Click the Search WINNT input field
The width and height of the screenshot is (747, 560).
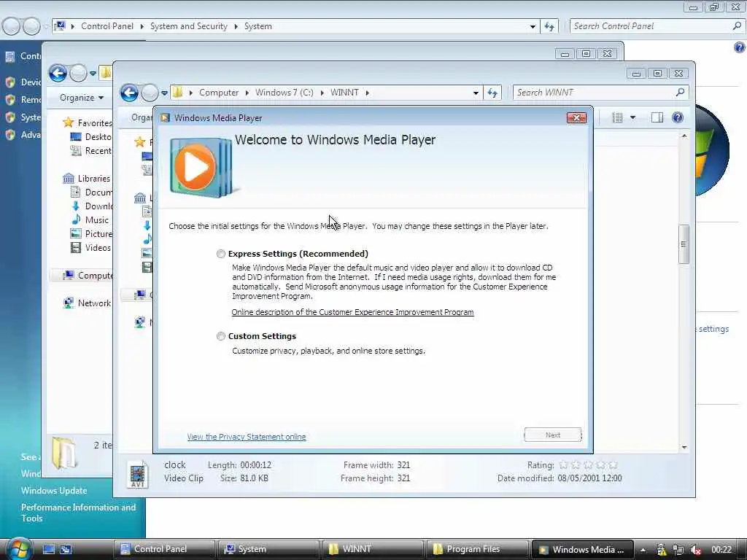(x=594, y=93)
